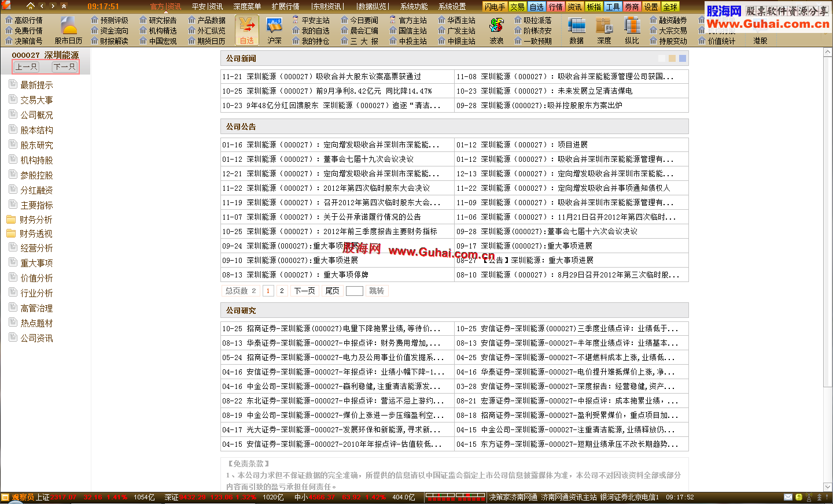Image resolution: width=833 pixels, height=504 pixels.
Task: Click the 闪电手 quick button
Action: 495,7
